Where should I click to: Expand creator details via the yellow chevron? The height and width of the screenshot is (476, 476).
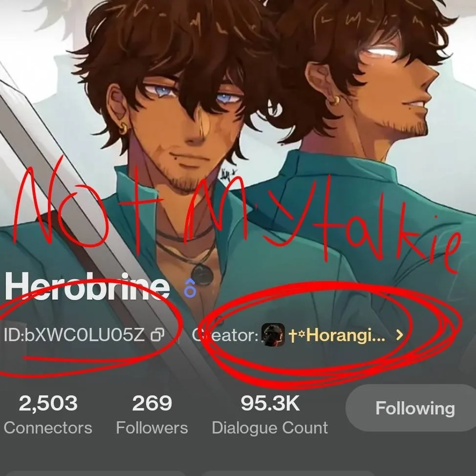pos(400,335)
